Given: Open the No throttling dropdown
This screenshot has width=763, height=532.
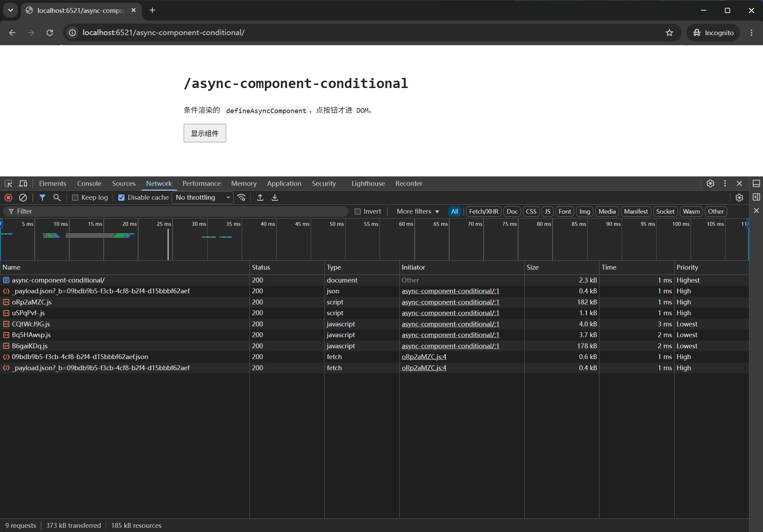Looking at the screenshot, I should click(x=203, y=198).
